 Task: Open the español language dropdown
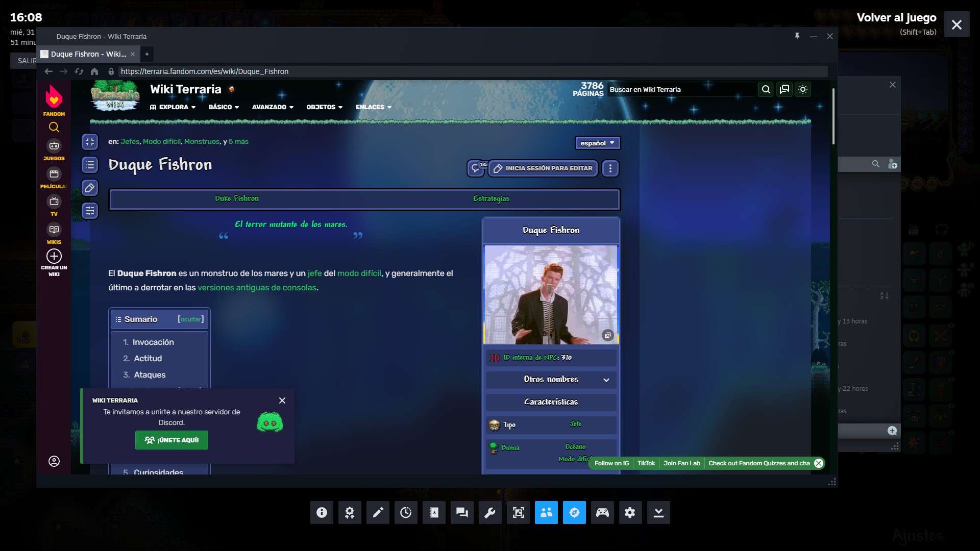[597, 143]
